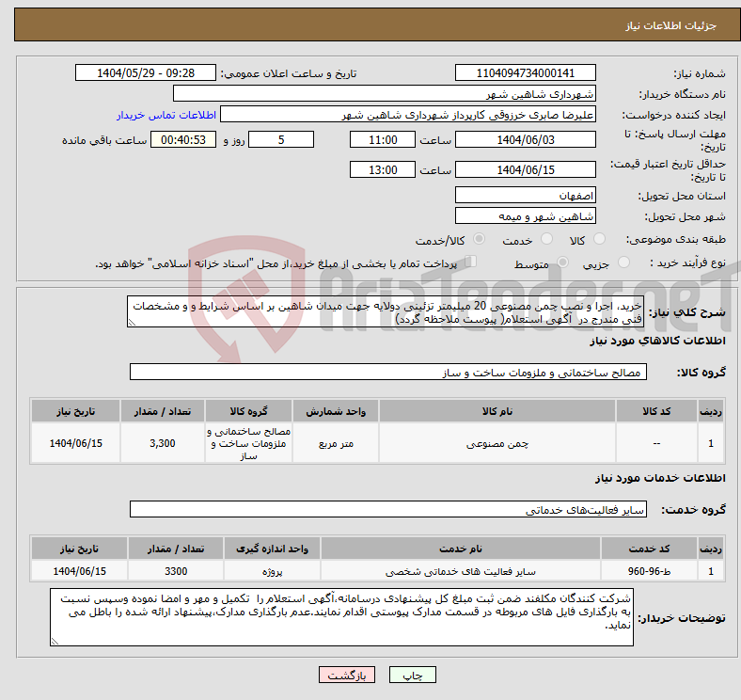Click the requester field علیرضا صابری خرزوقی
This screenshot has width=741, height=700.
408,115
